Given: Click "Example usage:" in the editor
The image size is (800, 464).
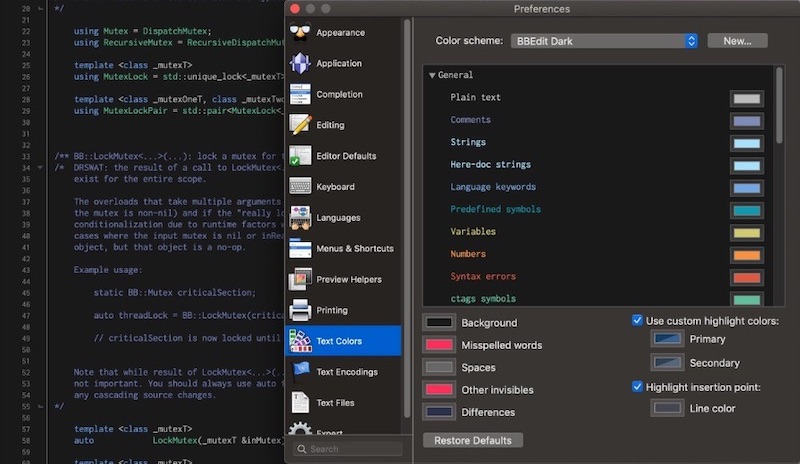Looking at the screenshot, I should point(108,270).
